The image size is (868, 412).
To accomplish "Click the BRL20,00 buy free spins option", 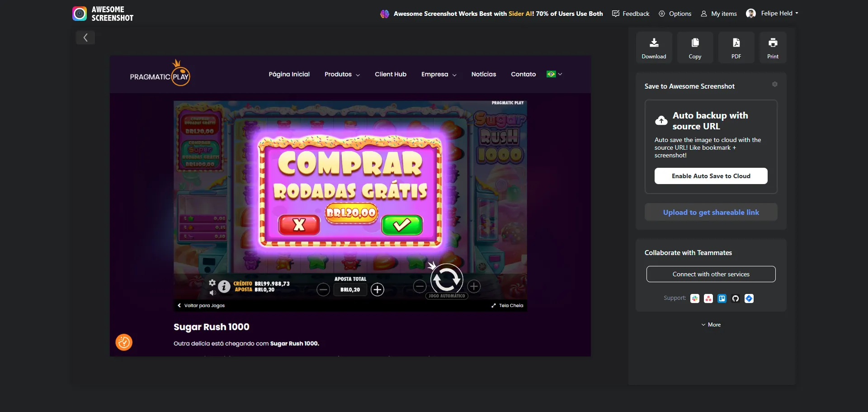I will click(x=199, y=124).
